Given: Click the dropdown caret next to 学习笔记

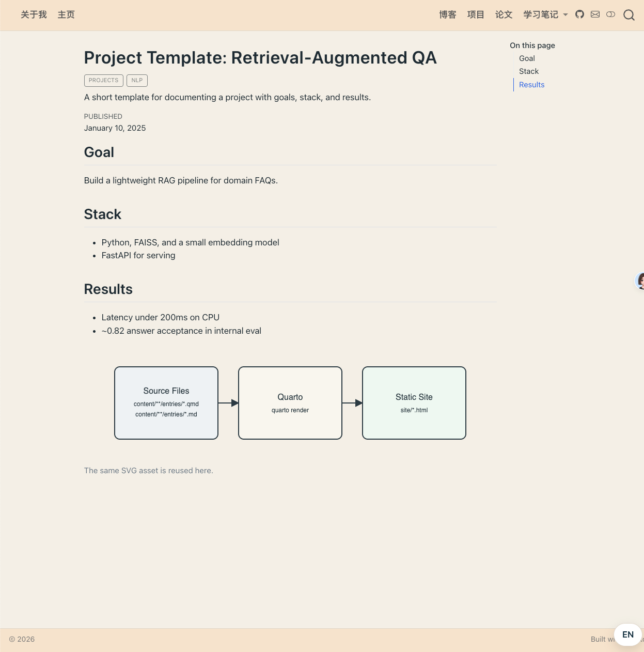Looking at the screenshot, I should 566,15.
